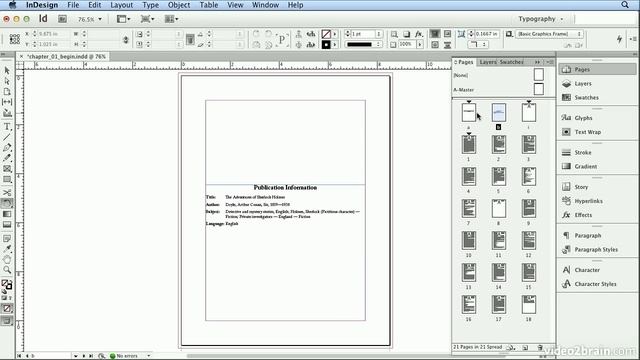Open the Pages panel in dock
Screen dimensions: 640x360
point(597,69)
